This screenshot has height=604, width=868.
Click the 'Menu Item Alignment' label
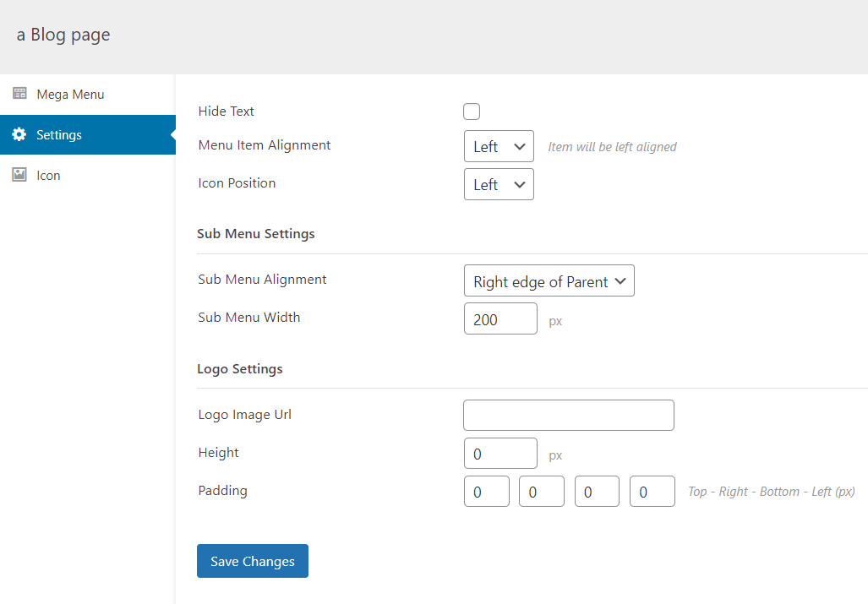(264, 145)
